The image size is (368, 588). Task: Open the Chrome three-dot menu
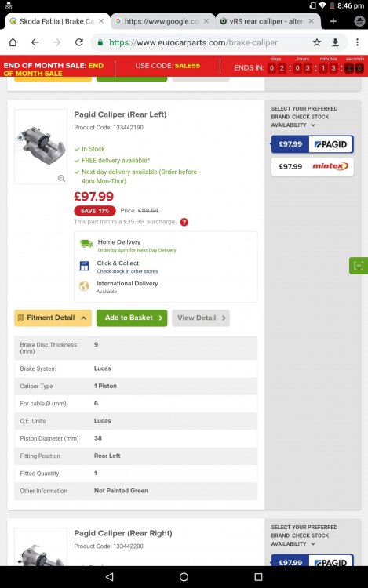(x=357, y=42)
